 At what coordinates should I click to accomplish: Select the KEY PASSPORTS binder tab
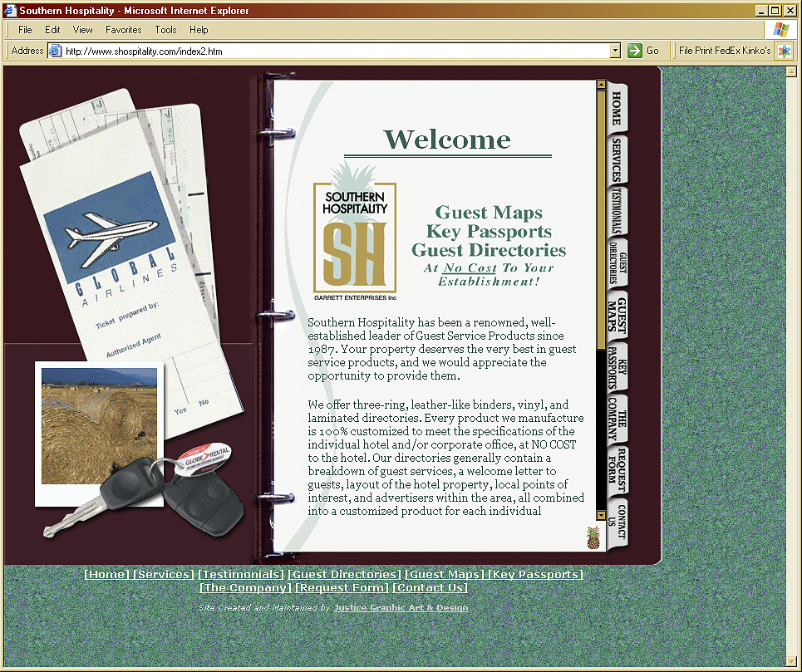coord(617,367)
